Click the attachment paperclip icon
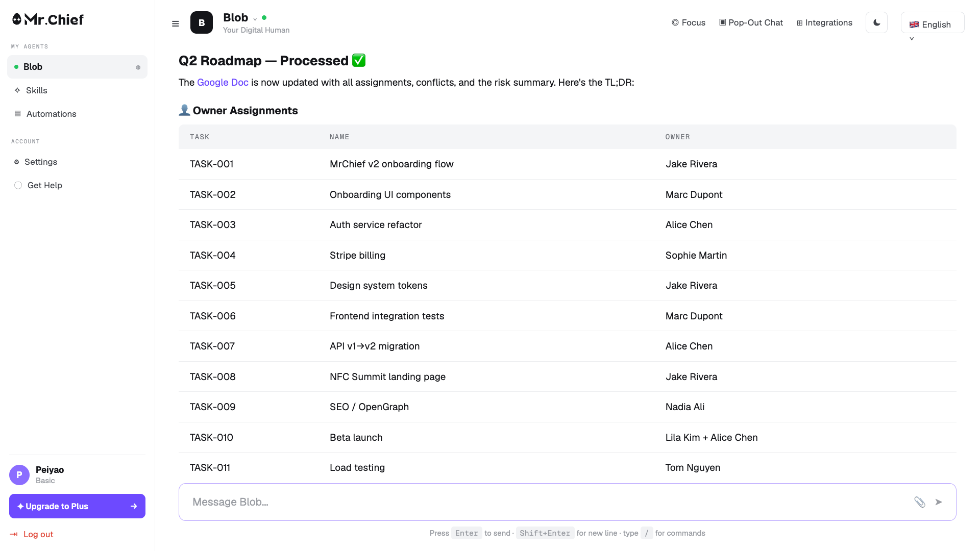980x551 pixels. pos(920,502)
